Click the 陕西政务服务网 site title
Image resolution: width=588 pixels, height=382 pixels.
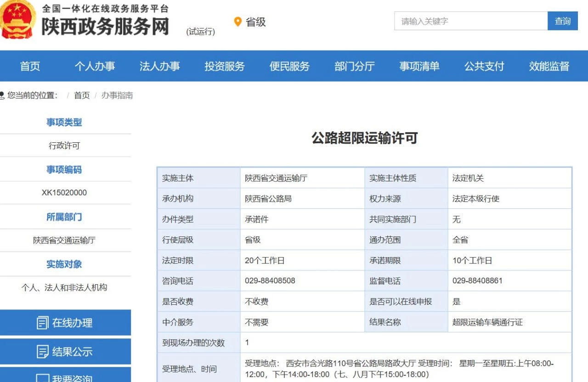click(106, 26)
